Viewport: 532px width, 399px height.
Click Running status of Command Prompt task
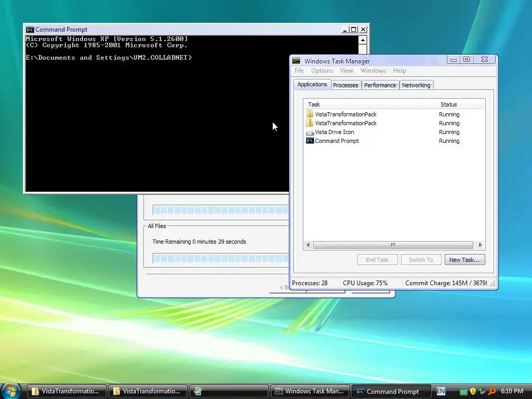click(x=449, y=141)
